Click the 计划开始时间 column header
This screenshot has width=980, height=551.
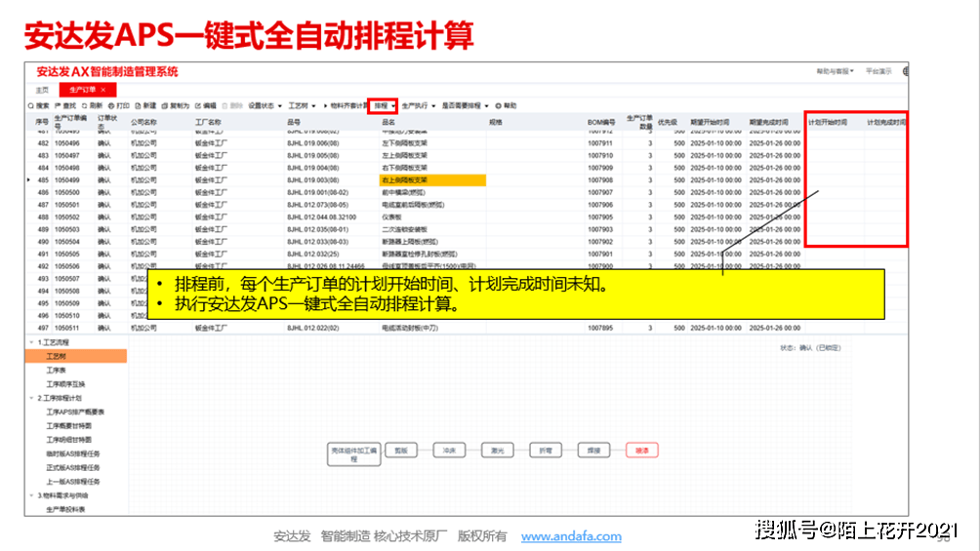(828, 123)
